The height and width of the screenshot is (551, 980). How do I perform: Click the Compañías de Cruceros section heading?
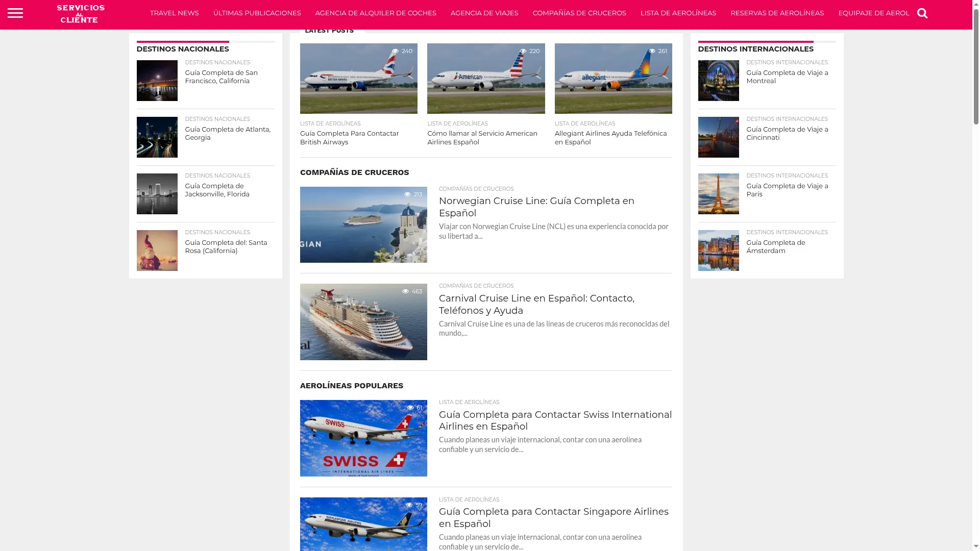355,172
